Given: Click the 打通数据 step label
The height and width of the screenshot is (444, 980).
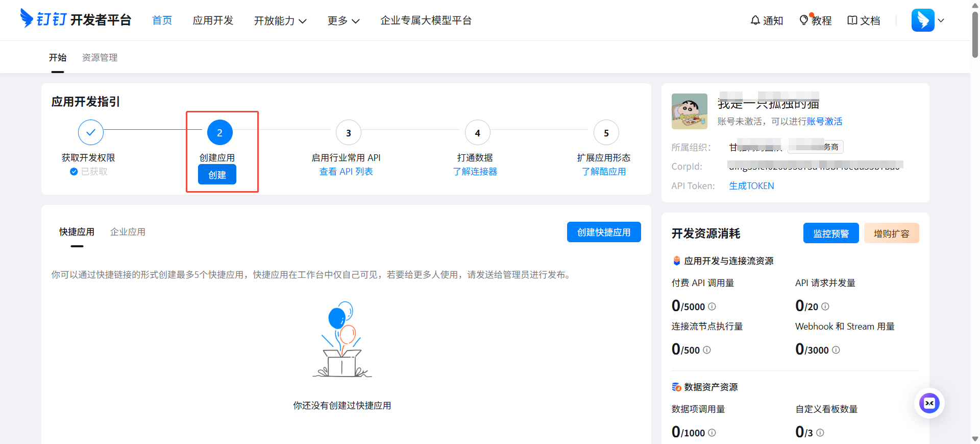Looking at the screenshot, I should click(475, 158).
